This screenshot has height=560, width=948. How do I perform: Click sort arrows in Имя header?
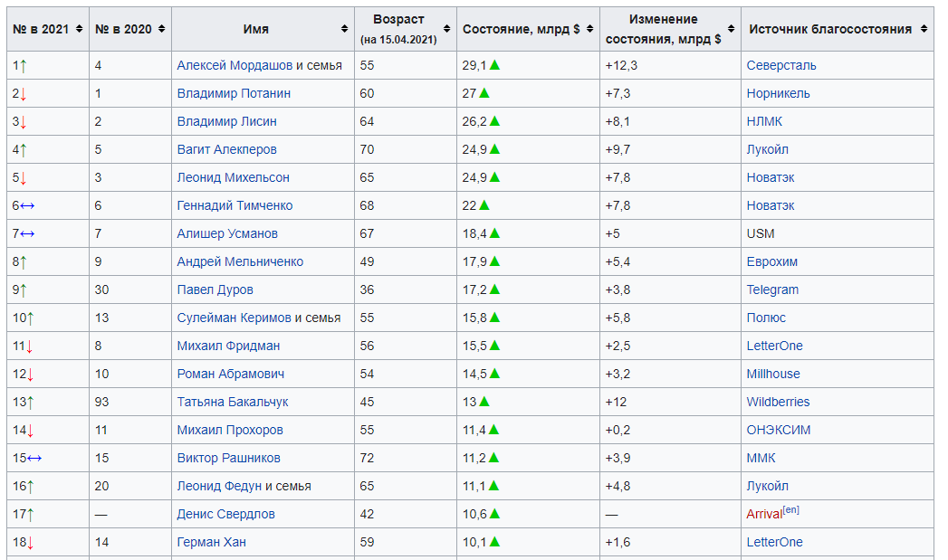344,29
